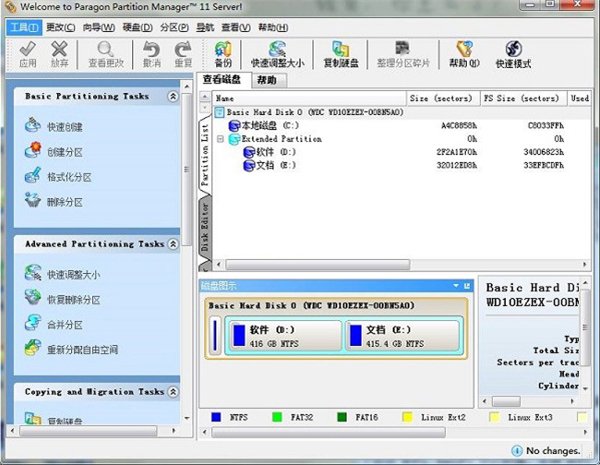Click the 应用 apply checkmark icon
The height and width of the screenshot is (465, 600).
point(27,53)
